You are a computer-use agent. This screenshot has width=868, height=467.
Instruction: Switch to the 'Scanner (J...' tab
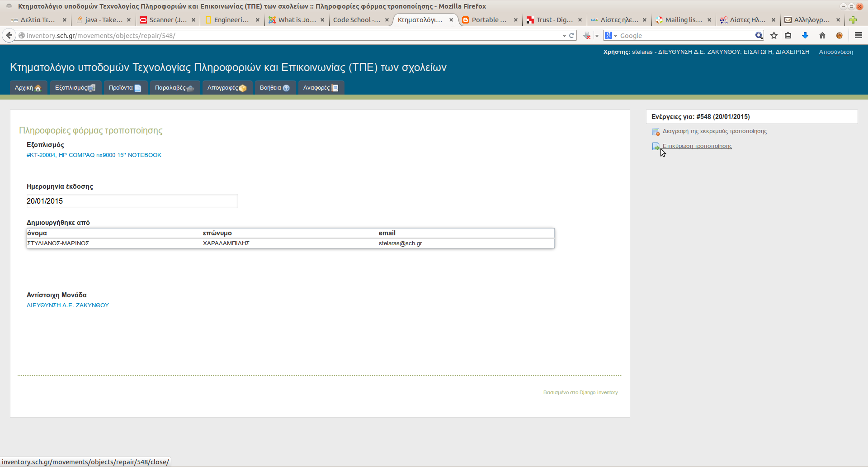[168, 20]
